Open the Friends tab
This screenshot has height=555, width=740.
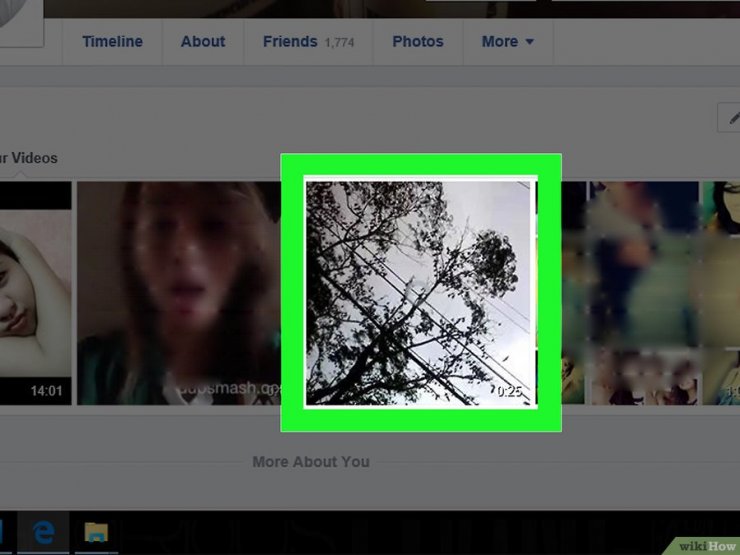[x=290, y=42]
